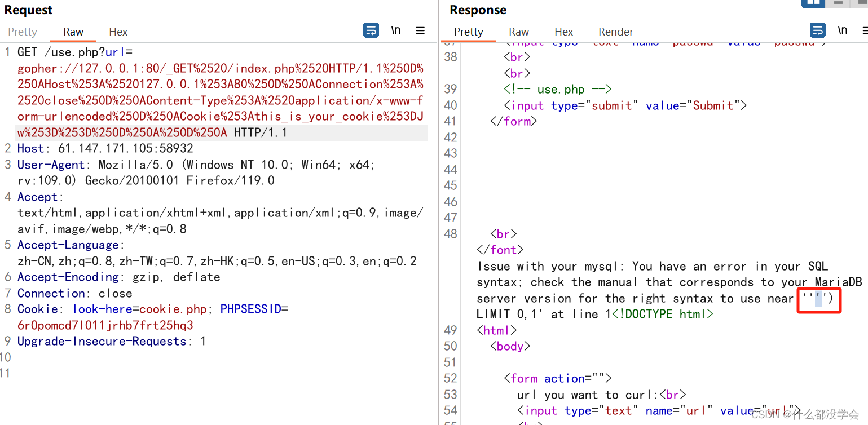The image size is (868, 425).
Task: Click 'LIMIT 0,1' at line 1' text
Action: [544, 314]
